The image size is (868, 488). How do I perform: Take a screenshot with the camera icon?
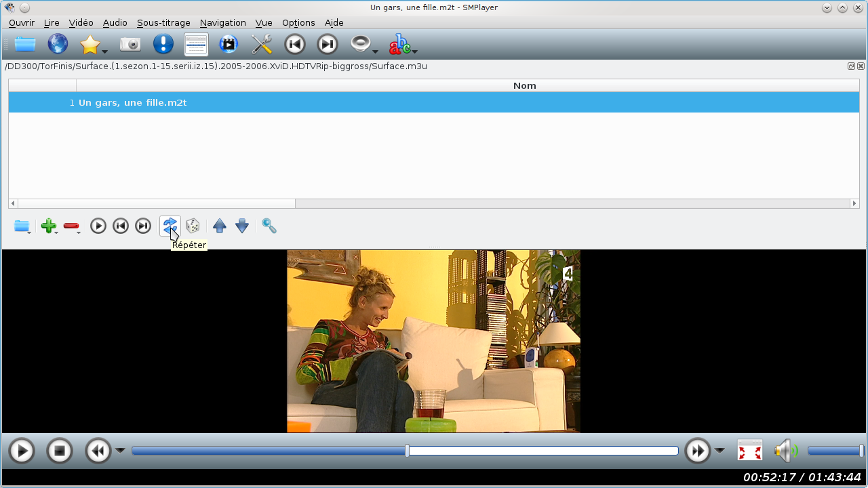point(130,45)
